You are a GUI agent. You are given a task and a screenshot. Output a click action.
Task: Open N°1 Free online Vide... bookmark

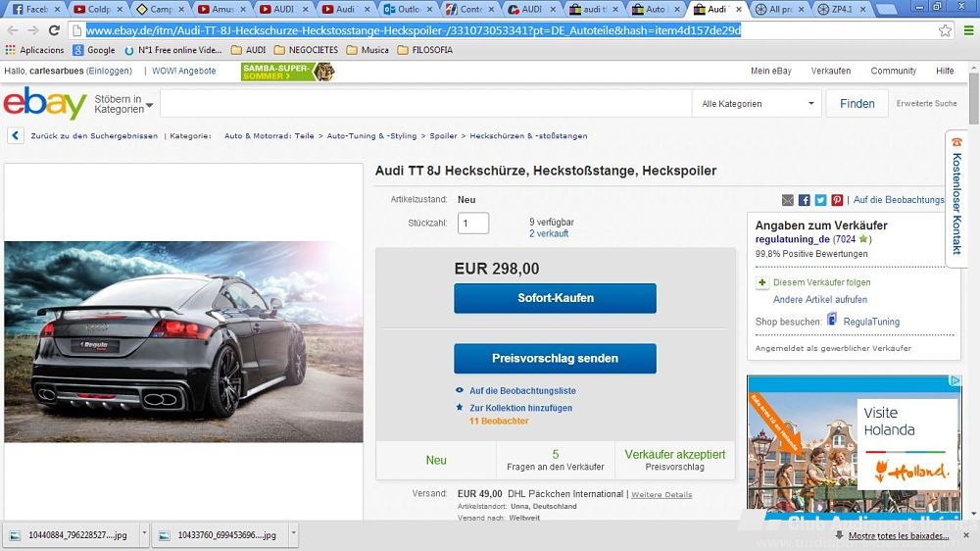pyautogui.click(x=173, y=50)
